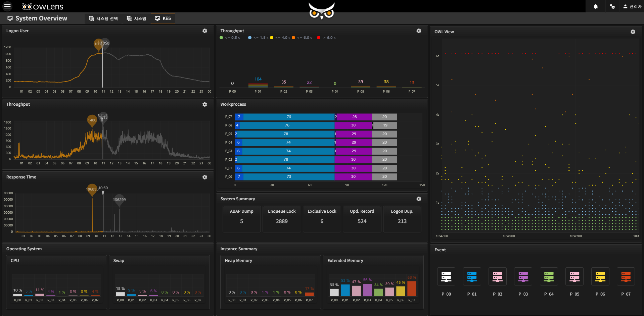Viewport: 644px width, 316px height.
Task: Open the Logon Dup. summary card
Action: click(402, 219)
